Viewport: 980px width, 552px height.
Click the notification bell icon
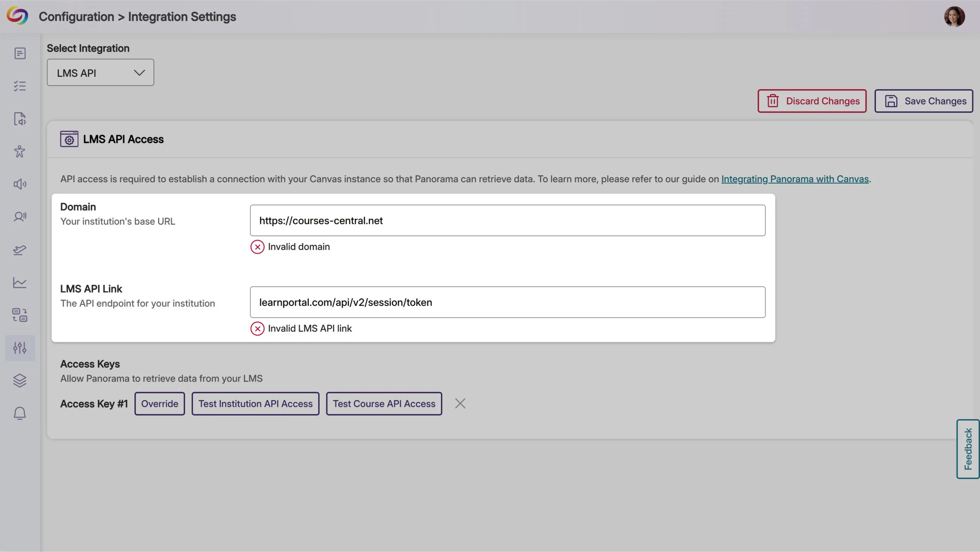[x=20, y=413]
